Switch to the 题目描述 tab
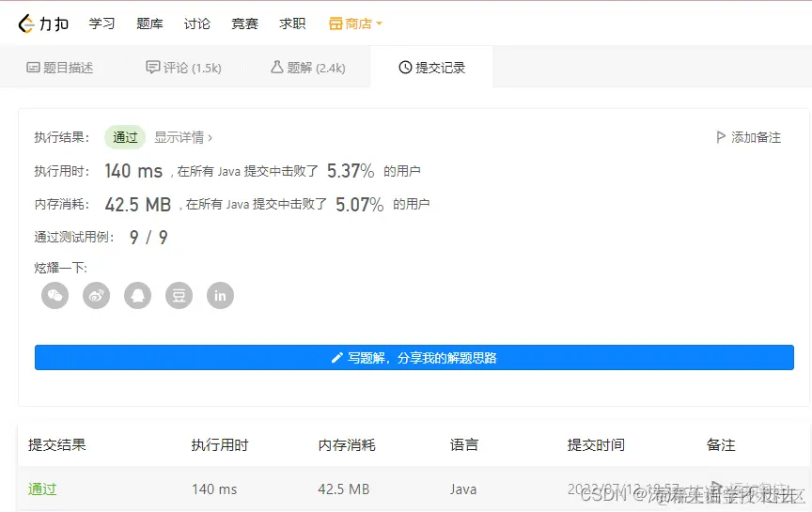Screen dimensions: 812x512 point(60,68)
